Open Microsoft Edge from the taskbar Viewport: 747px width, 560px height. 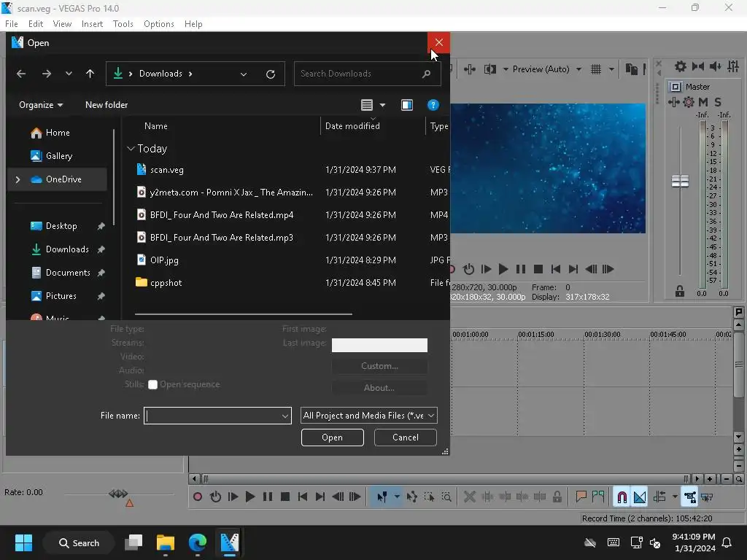(x=197, y=542)
